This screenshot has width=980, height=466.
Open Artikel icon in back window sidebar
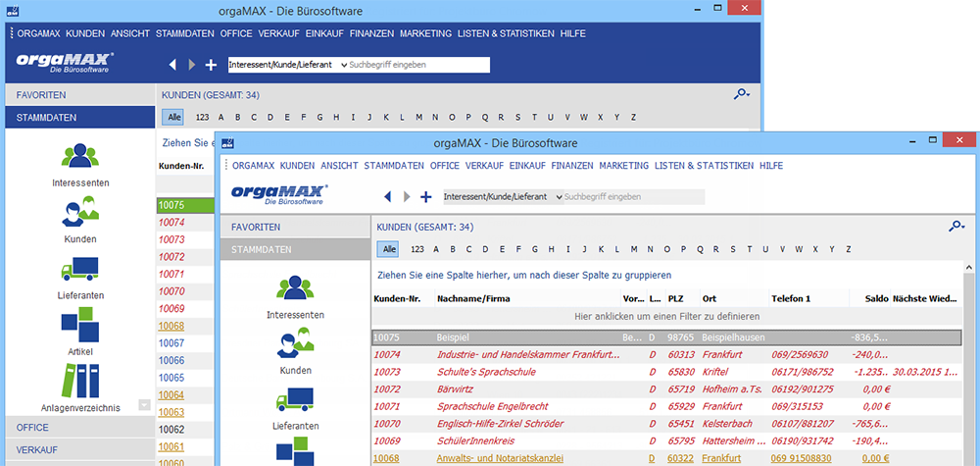click(80, 324)
